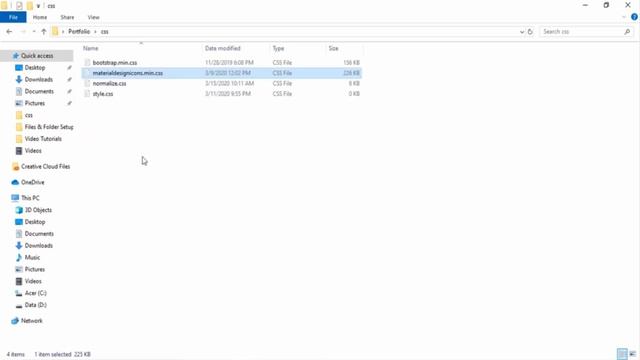Switch to Details view layout
The image size is (640, 360).
click(622, 354)
